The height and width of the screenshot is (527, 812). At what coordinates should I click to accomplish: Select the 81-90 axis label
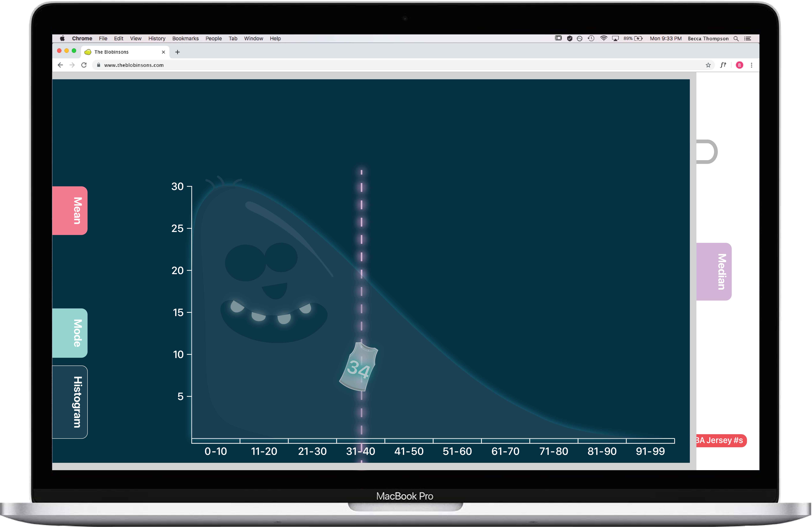[602, 451]
